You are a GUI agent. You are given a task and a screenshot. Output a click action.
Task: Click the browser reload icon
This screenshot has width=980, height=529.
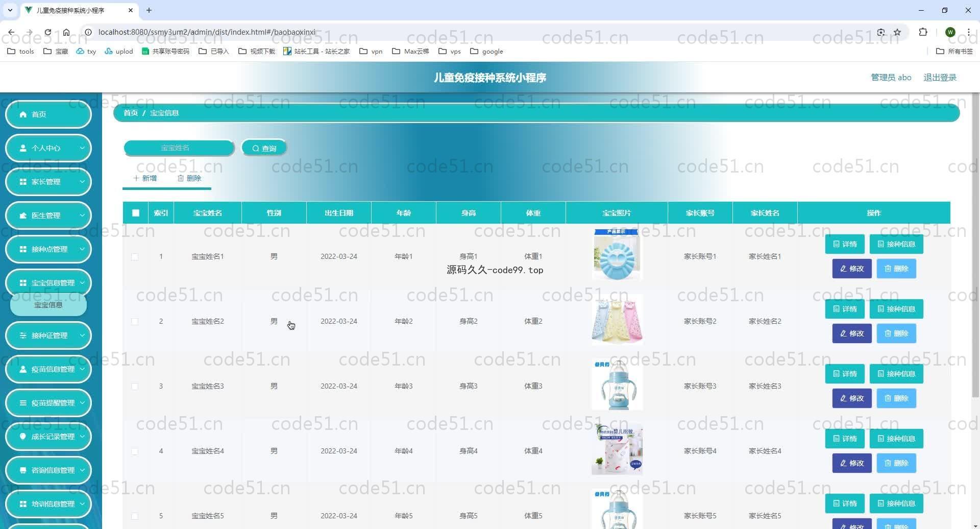(x=47, y=32)
